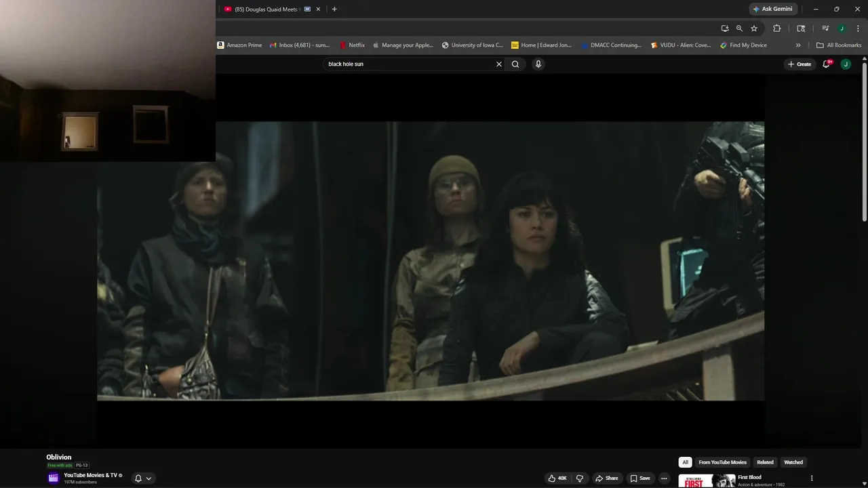Open Amazon Prime bookmark
868x488 pixels.
(239, 45)
